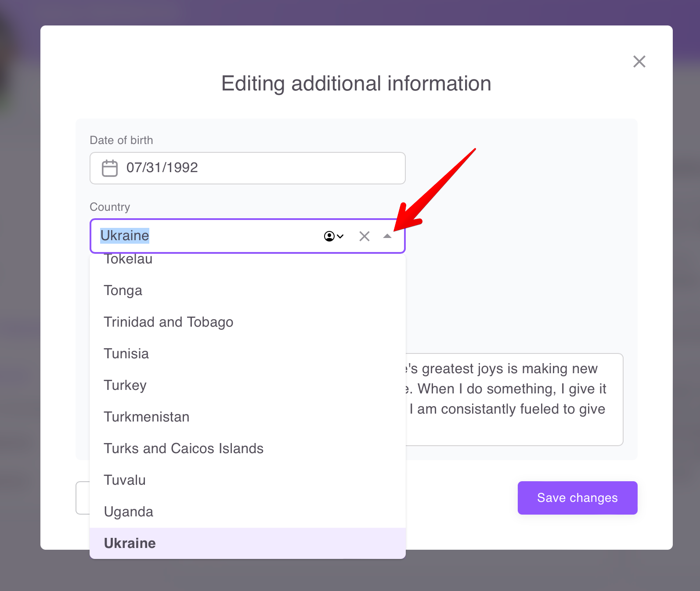Screen dimensions: 700x591
Task: Click the Save changes button
Action: (x=577, y=498)
